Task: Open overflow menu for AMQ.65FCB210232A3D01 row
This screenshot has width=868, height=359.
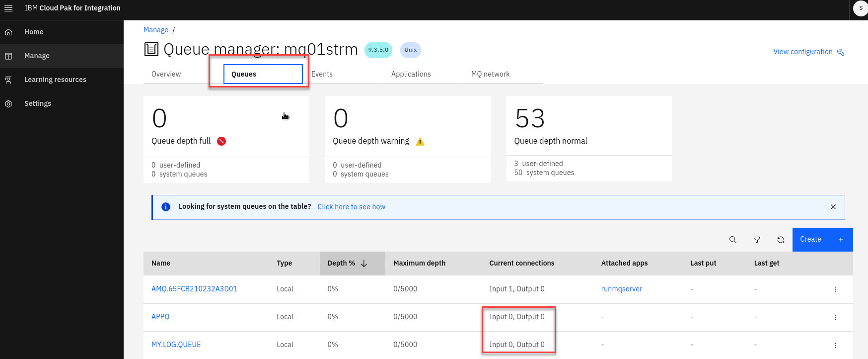Action: click(x=835, y=289)
